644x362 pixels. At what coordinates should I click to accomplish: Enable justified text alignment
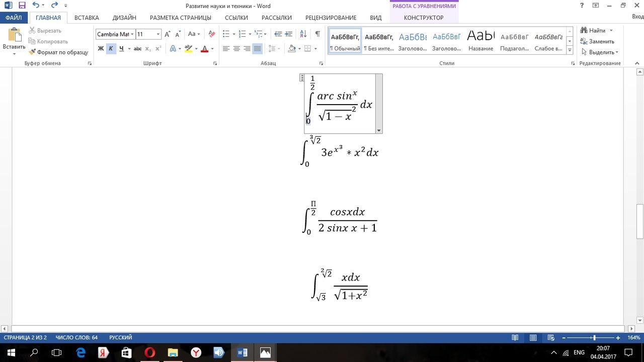[257, 48]
